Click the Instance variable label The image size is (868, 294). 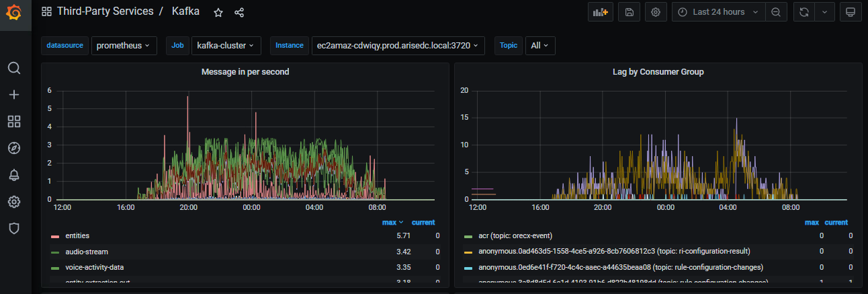(290, 46)
